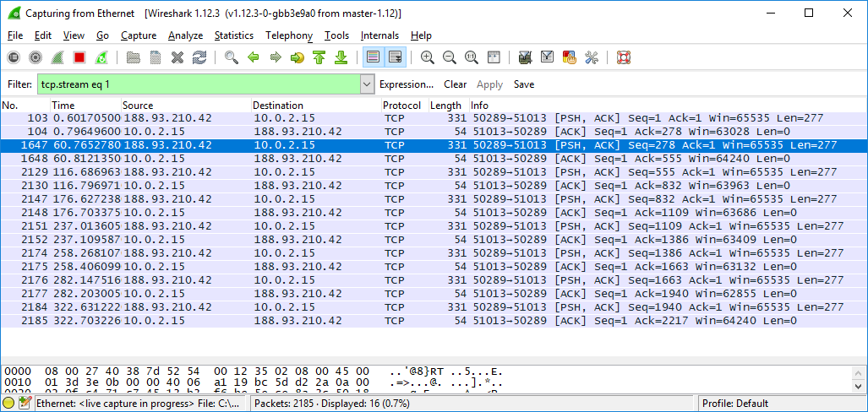This screenshot has width=868, height=412.
Task: Open the Statistics menu
Action: 233,35
